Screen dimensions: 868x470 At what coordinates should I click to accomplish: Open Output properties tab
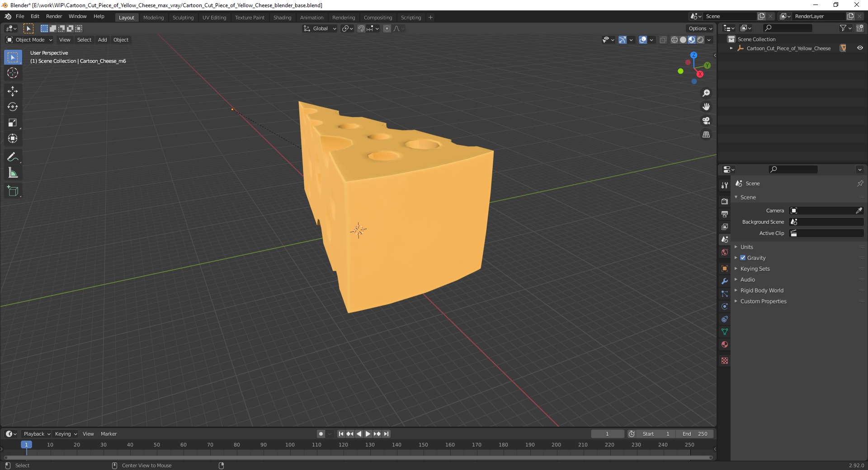pyautogui.click(x=725, y=214)
